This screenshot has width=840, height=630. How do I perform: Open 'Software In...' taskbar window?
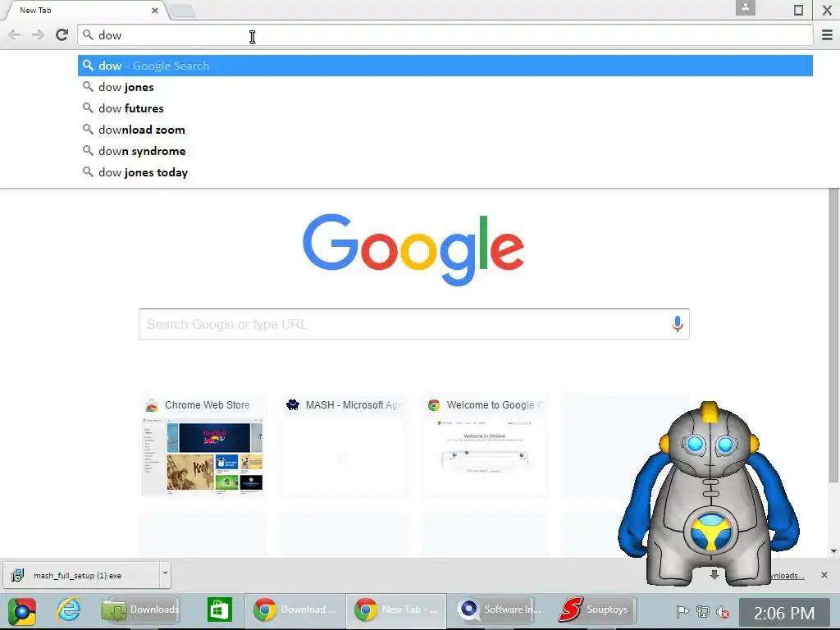click(498, 609)
